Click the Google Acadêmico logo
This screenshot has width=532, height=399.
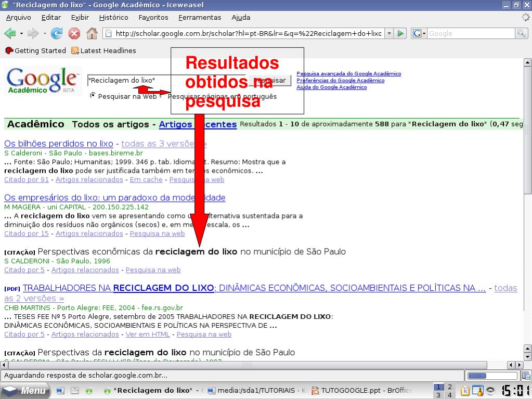(x=43, y=81)
